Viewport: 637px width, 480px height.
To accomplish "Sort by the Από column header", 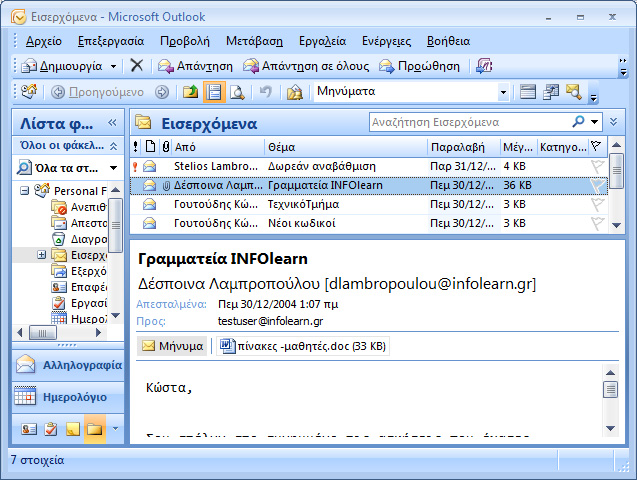I will 218,147.
